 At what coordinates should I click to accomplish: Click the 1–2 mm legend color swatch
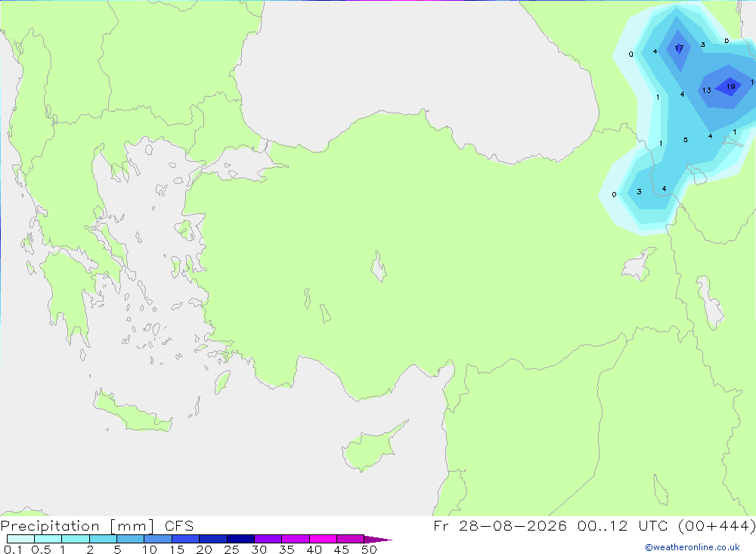pos(76,539)
